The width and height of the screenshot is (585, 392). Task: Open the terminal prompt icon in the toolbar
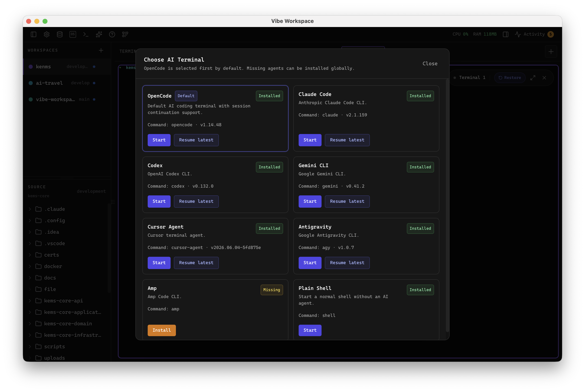click(x=86, y=34)
